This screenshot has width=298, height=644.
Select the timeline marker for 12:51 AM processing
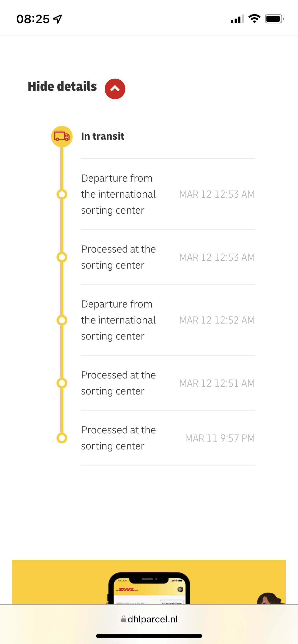pos(62,383)
